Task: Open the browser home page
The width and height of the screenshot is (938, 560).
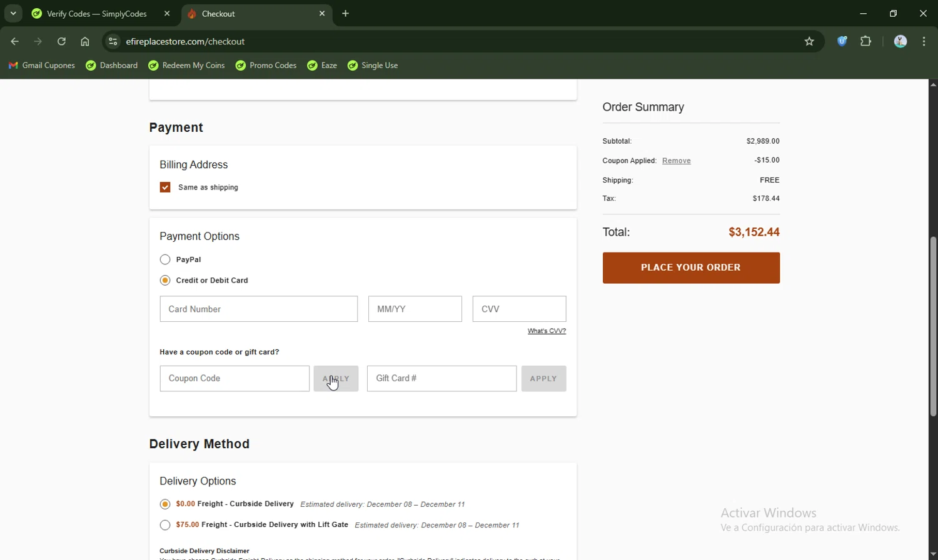Action: [x=85, y=42]
